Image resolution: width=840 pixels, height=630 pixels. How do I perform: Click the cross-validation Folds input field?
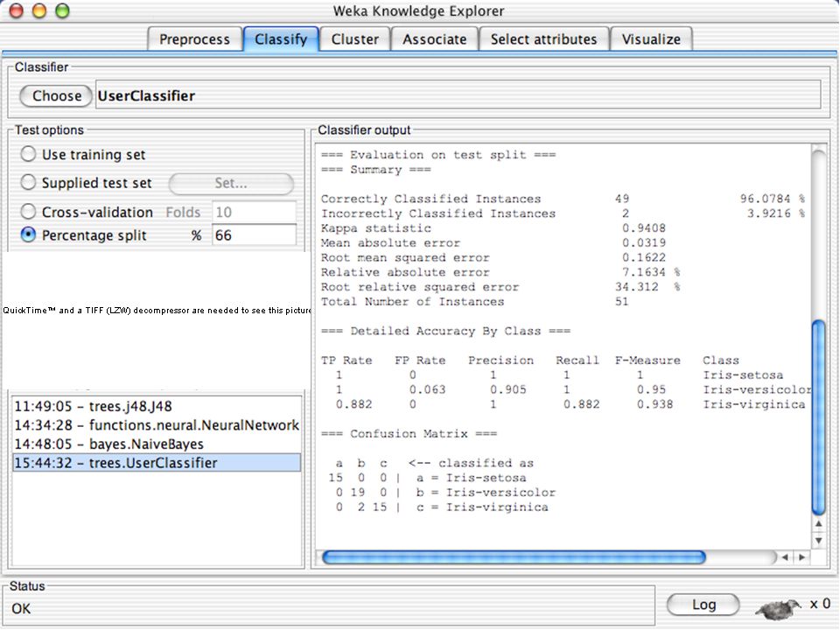pyautogui.click(x=254, y=212)
